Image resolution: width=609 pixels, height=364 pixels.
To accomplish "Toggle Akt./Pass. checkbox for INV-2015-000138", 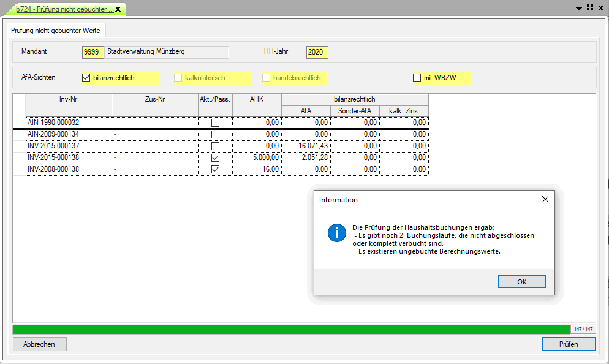I will [215, 157].
